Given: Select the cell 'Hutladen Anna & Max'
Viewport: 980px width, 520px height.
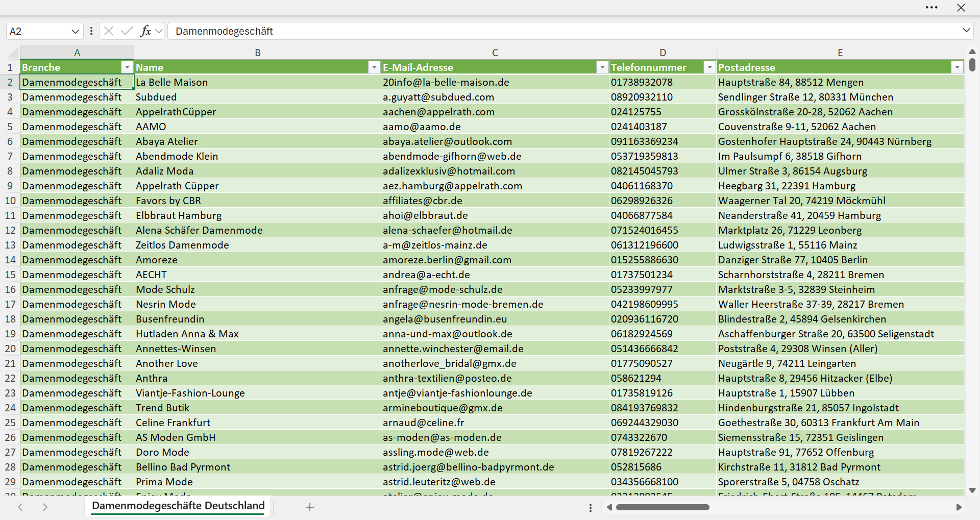Looking at the screenshot, I should (257, 334).
